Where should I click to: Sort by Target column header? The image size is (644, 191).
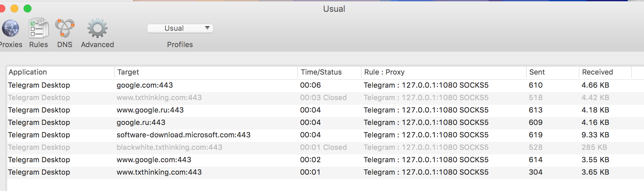point(206,72)
